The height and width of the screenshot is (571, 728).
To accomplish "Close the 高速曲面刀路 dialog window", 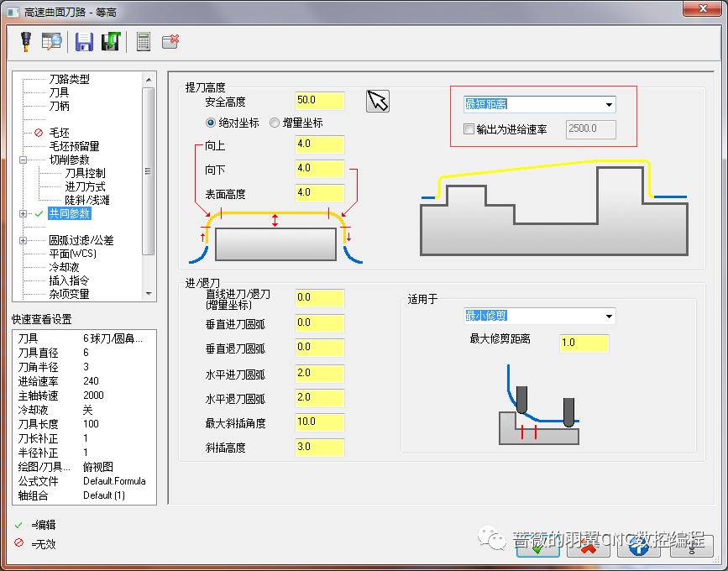I will [x=703, y=8].
